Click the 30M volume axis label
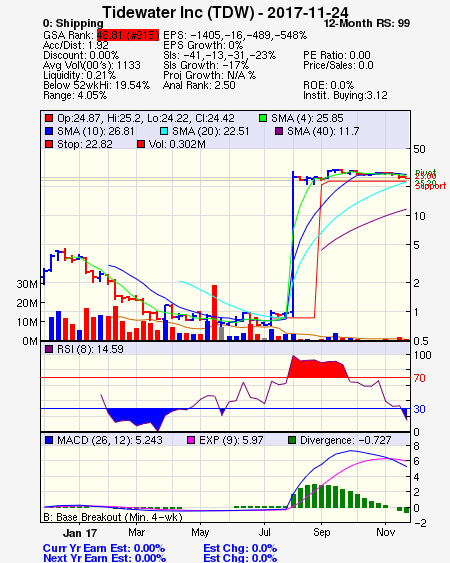Image resolution: width=450 pixels, height=563 pixels. (27, 284)
